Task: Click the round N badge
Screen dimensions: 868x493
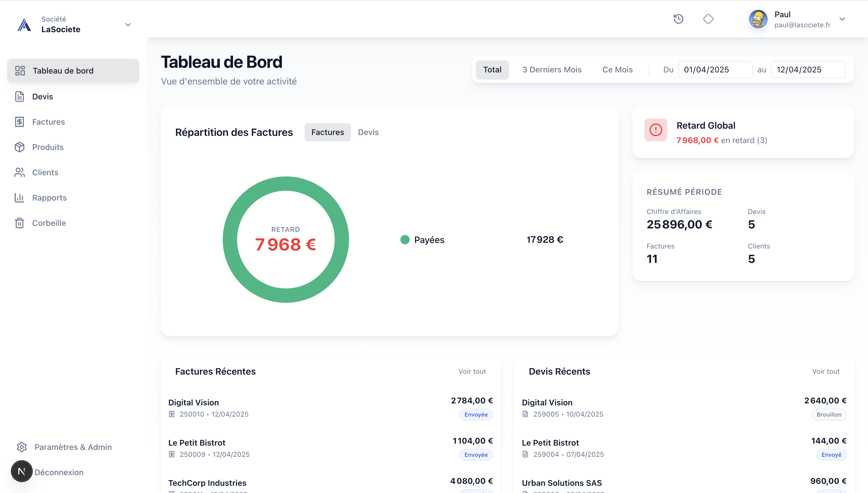Action: (x=22, y=471)
